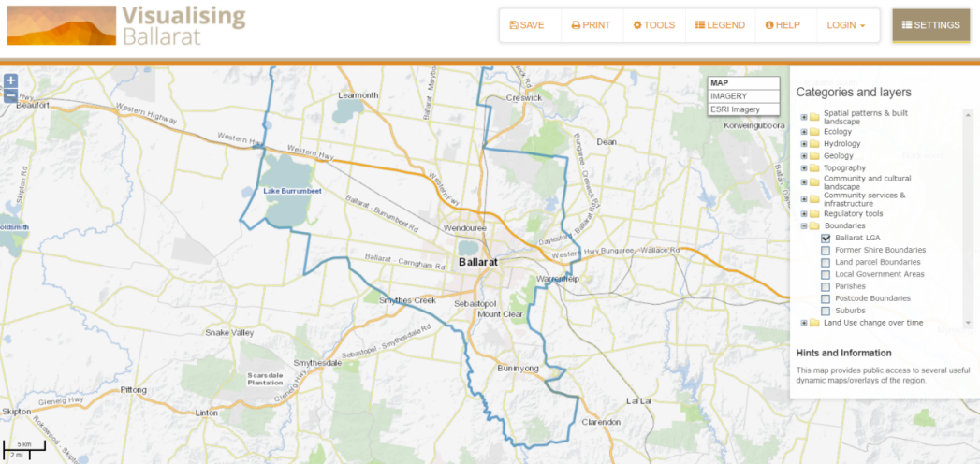Click the open Boundaries folder icon

point(814,225)
